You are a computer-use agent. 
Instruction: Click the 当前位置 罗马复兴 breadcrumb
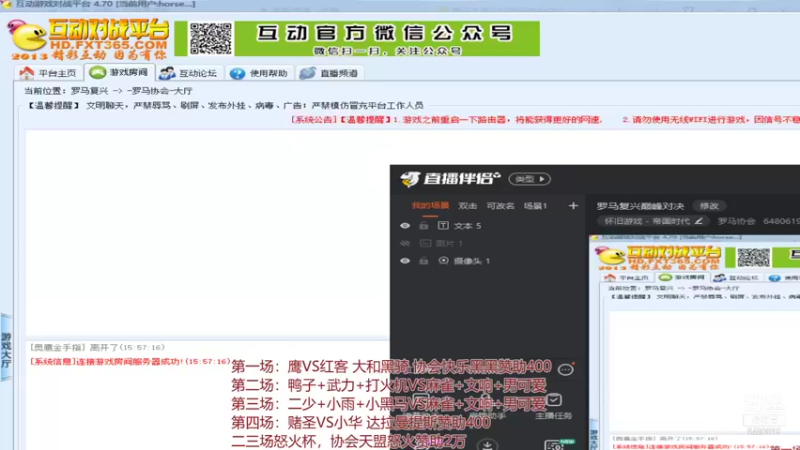(x=108, y=91)
